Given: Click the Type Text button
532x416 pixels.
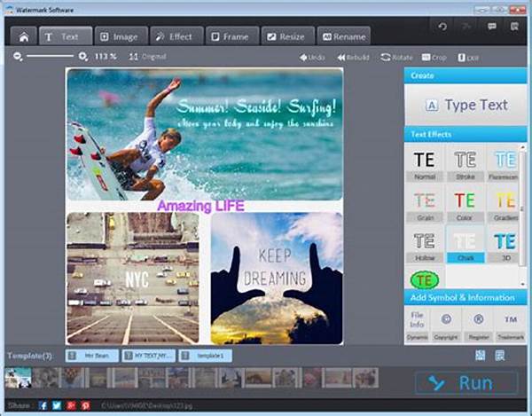Looking at the screenshot, I should pyautogui.click(x=466, y=105).
